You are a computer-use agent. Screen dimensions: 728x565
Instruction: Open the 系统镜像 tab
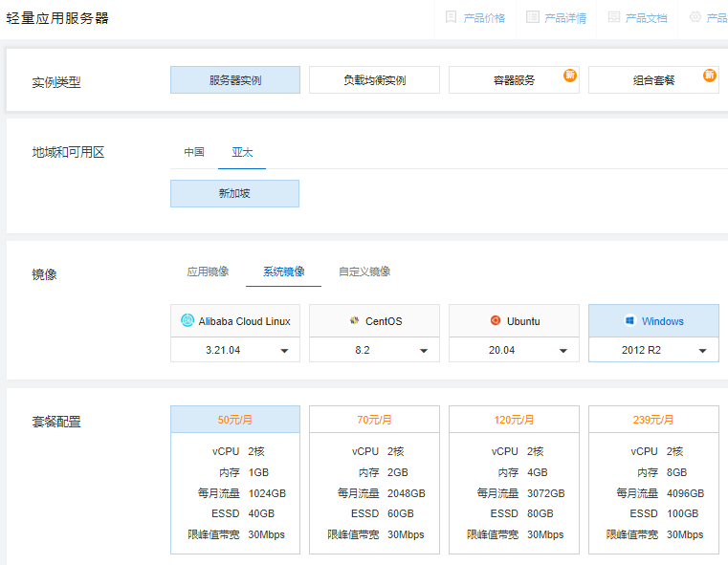(x=284, y=272)
